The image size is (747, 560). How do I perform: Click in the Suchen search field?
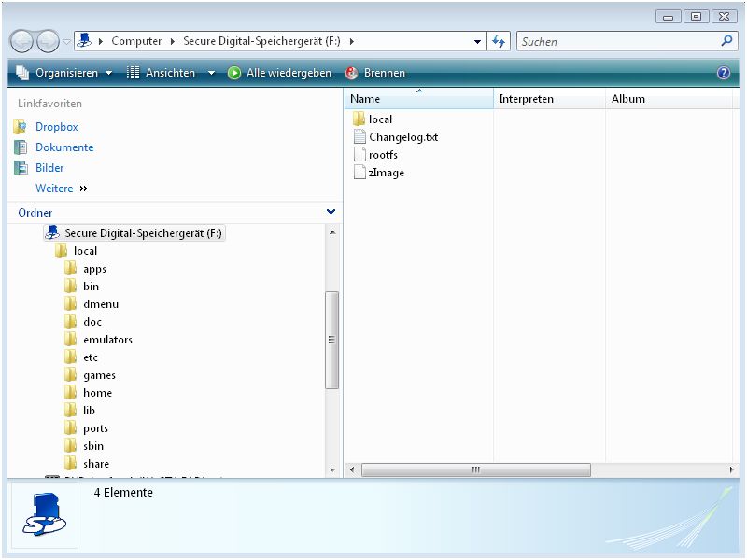[616, 41]
